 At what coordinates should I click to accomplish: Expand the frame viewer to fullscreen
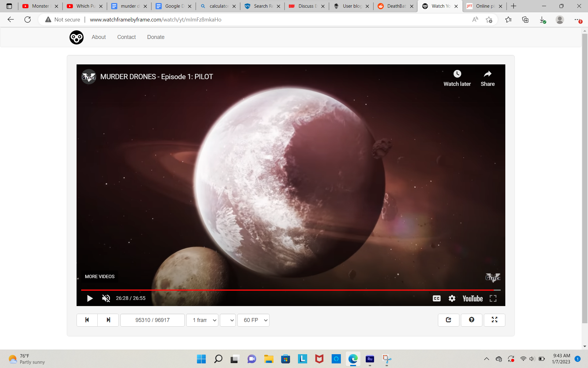click(495, 320)
